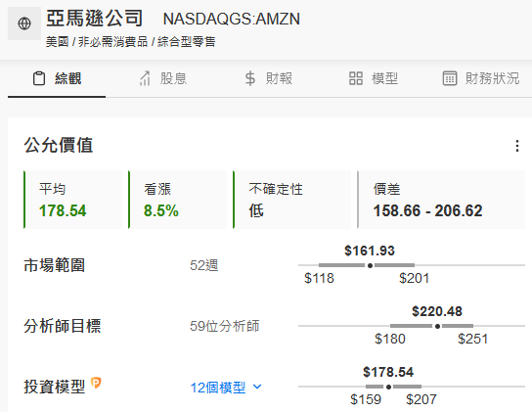Expand the 12個模型 dropdown
The height and width of the screenshot is (412, 532).
click(226, 388)
